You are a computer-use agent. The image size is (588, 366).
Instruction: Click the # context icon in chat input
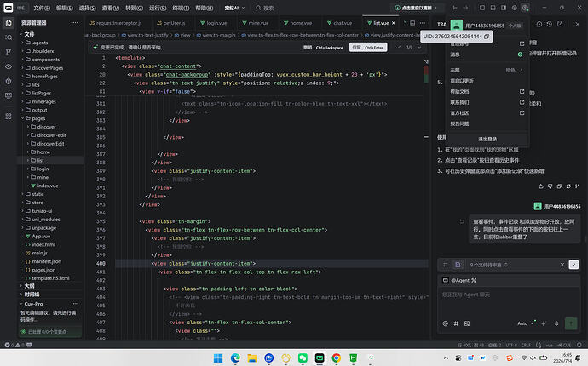tap(456, 323)
